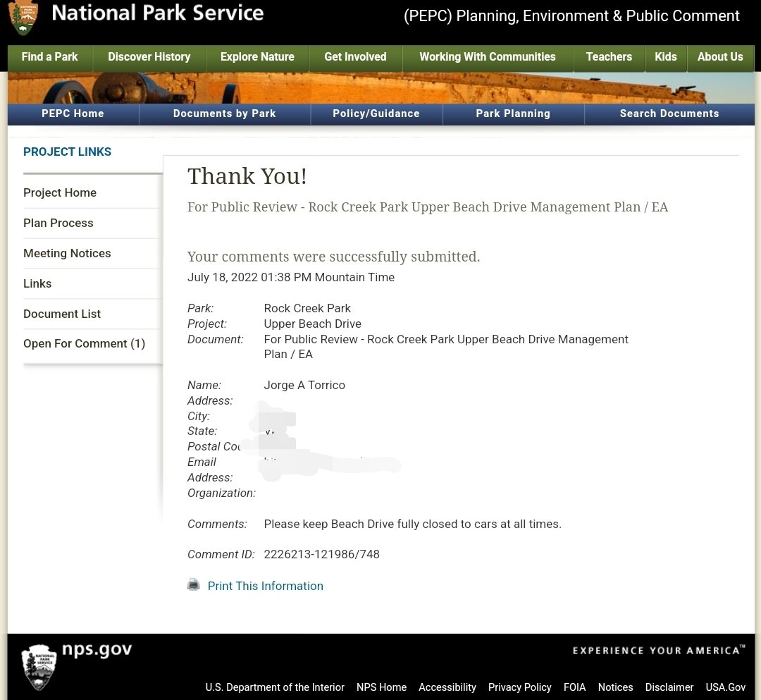The height and width of the screenshot is (700, 761).
Task: Open Meeting Notices sidebar link
Action: coord(67,253)
